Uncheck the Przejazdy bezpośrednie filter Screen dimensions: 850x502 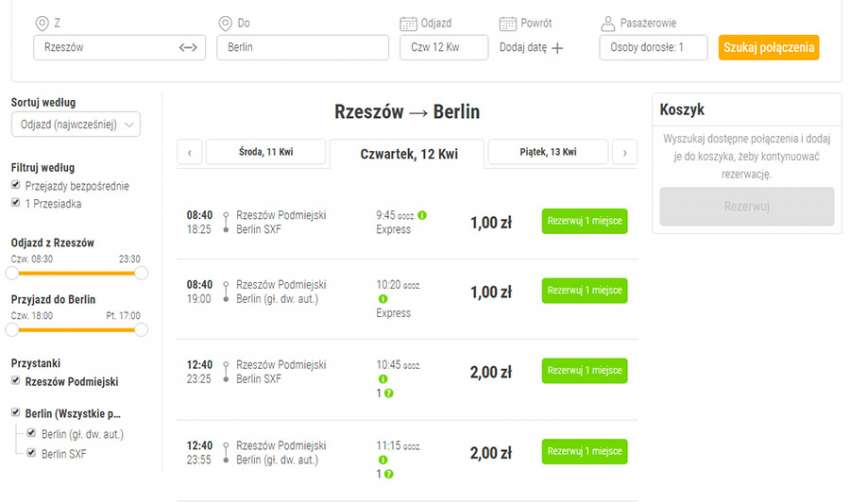[16, 186]
